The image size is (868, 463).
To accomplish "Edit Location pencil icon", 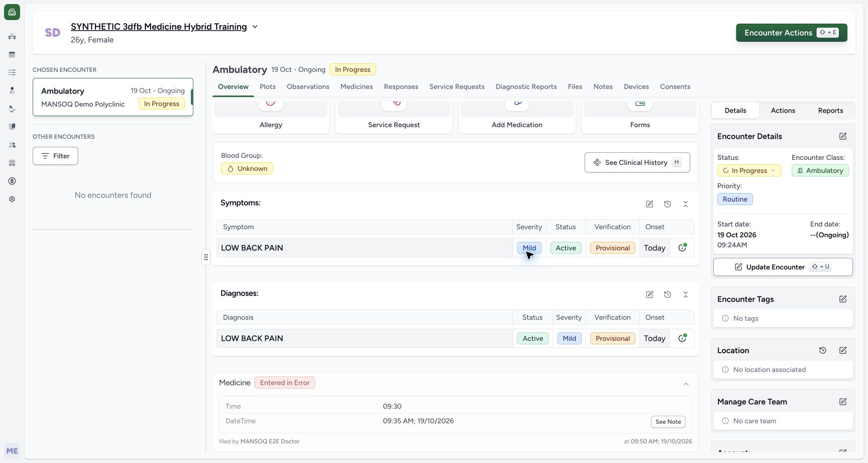I will pos(843,350).
